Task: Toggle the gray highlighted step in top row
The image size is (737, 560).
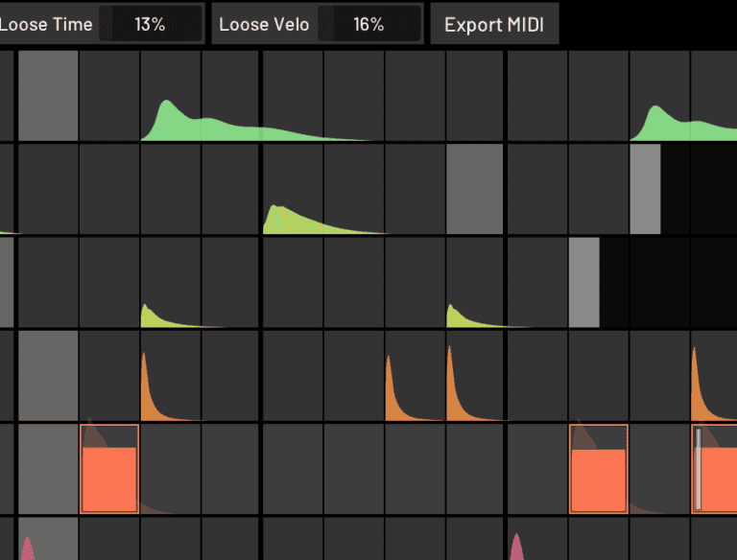Action: (x=47, y=96)
